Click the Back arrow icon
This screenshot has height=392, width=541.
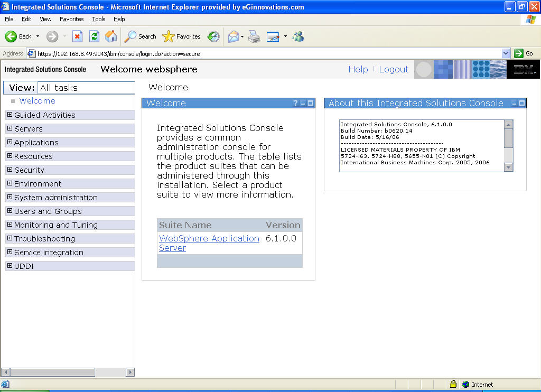tap(11, 36)
